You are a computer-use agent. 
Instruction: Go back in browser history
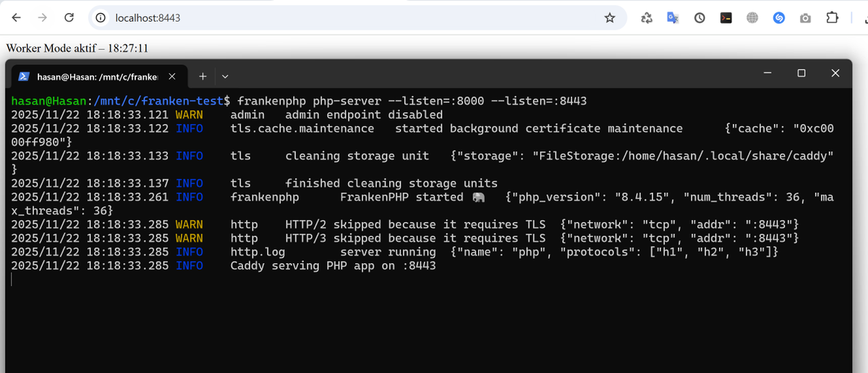(x=17, y=17)
